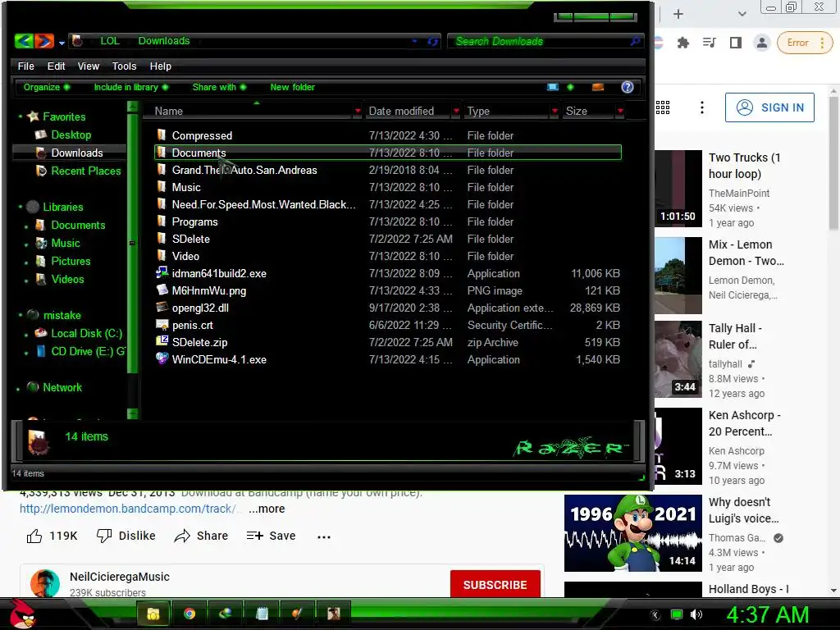Click the green network monitor tray icon
The height and width of the screenshot is (630, 840).
(x=677, y=614)
